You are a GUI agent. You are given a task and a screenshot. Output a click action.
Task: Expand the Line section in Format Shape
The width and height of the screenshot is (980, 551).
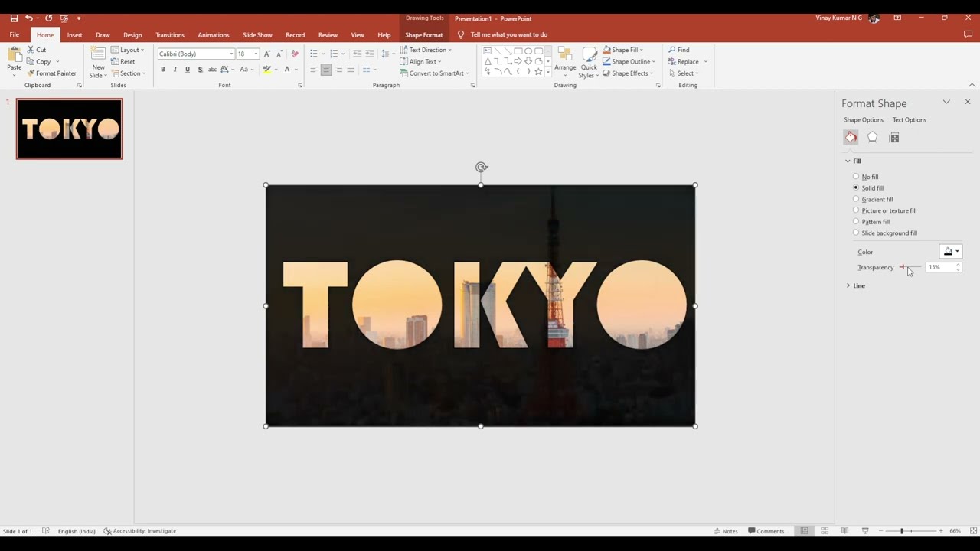pyautogui.click(x=856, y=285)
